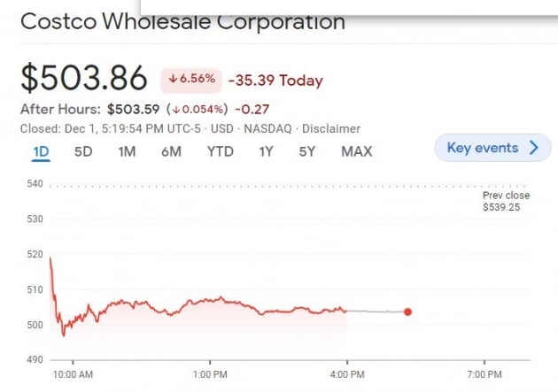
Task: Click the After Hours $503.59 price
Action: pos(135,110)
